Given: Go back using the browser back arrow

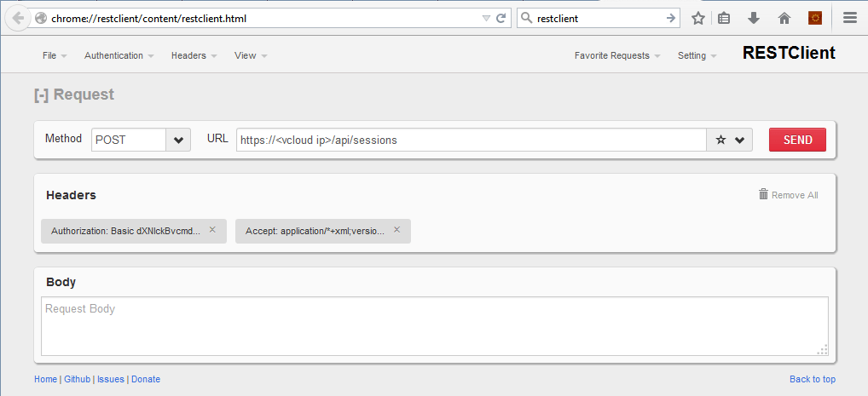Looking at the screenshot, I should point(17,18).
